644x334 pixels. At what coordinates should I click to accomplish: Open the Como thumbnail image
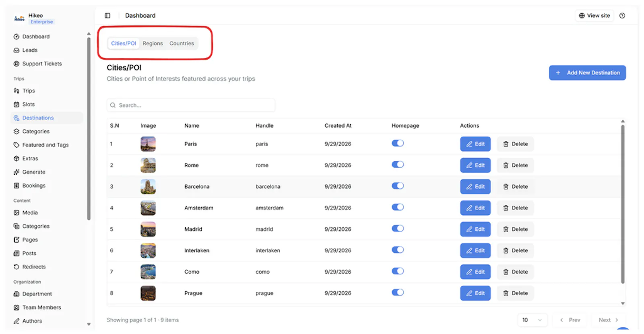pos(148,272)
